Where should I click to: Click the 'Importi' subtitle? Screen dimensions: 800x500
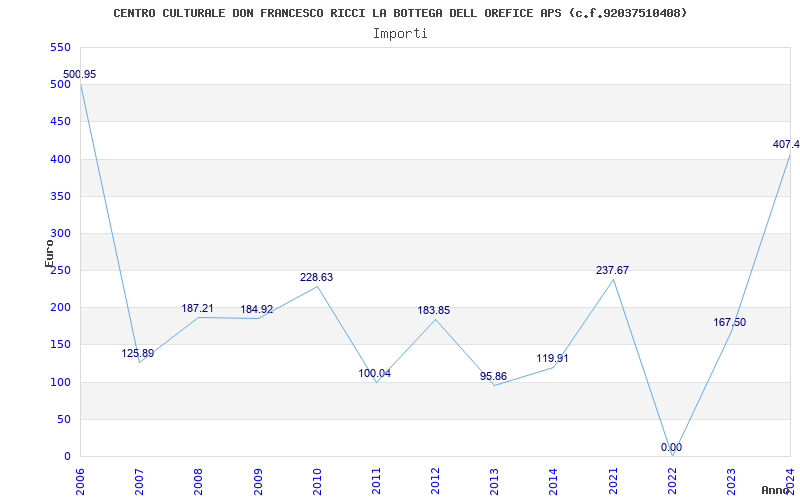(x=400, y=34)
